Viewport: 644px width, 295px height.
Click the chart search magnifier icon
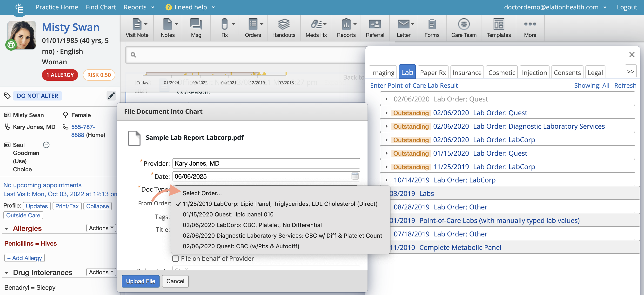tap(133, 55)
